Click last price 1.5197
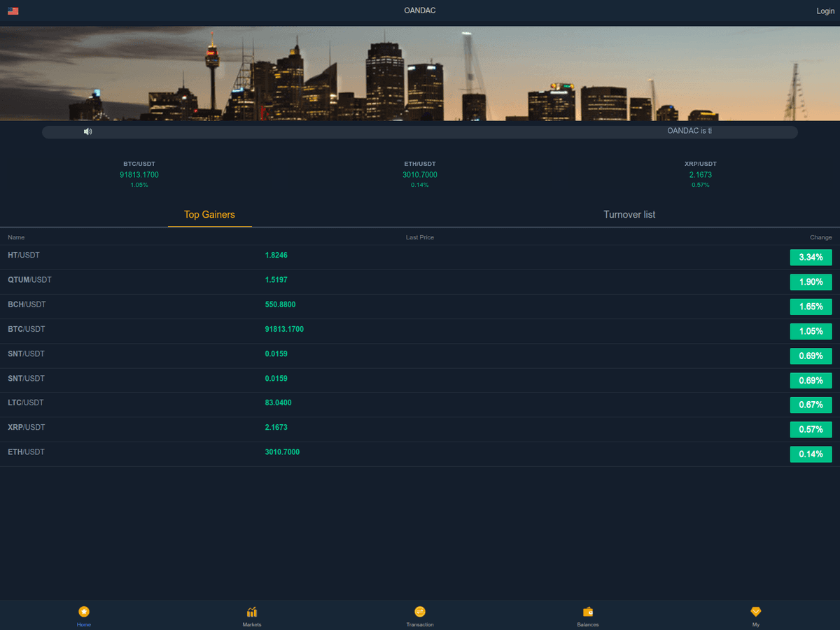 tap(276, 280)
